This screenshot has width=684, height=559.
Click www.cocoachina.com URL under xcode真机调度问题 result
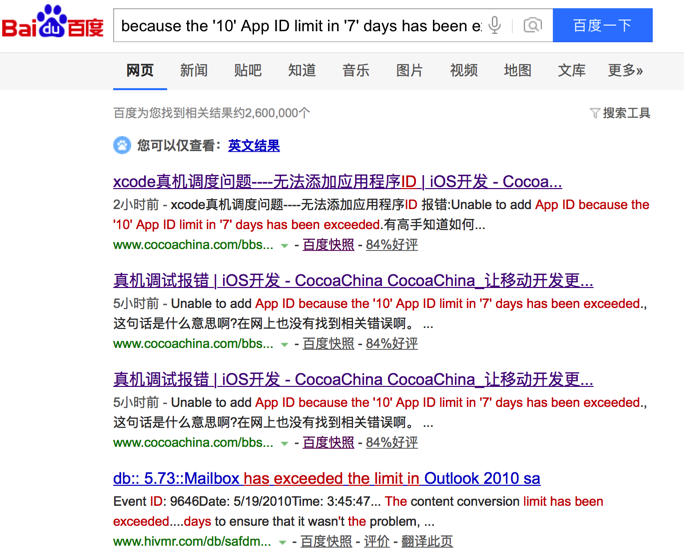193,245
